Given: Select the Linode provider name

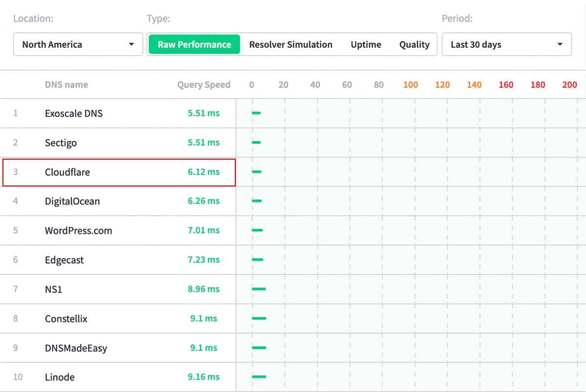Looking at the screenshot, I should pyautogui.click(x=60, y=377).
